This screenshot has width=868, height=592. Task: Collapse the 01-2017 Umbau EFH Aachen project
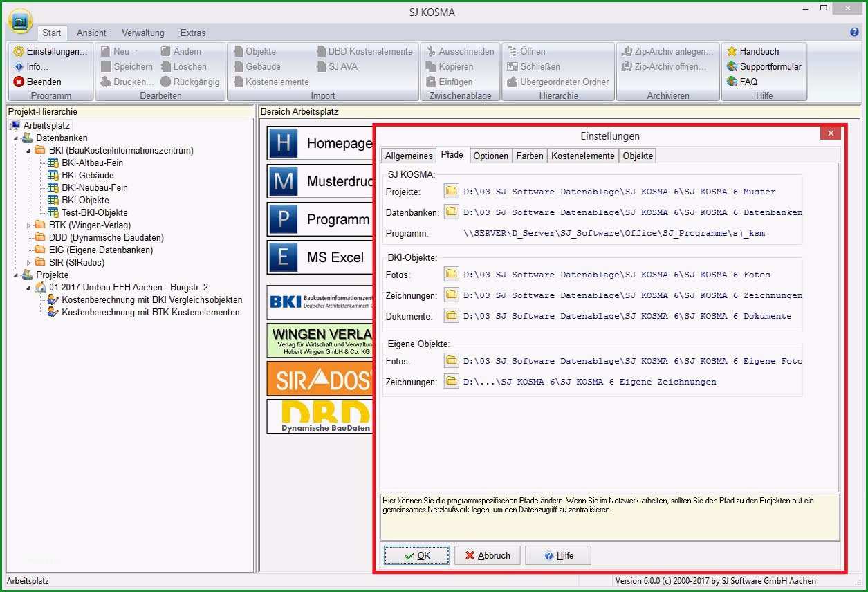point(28,287)
